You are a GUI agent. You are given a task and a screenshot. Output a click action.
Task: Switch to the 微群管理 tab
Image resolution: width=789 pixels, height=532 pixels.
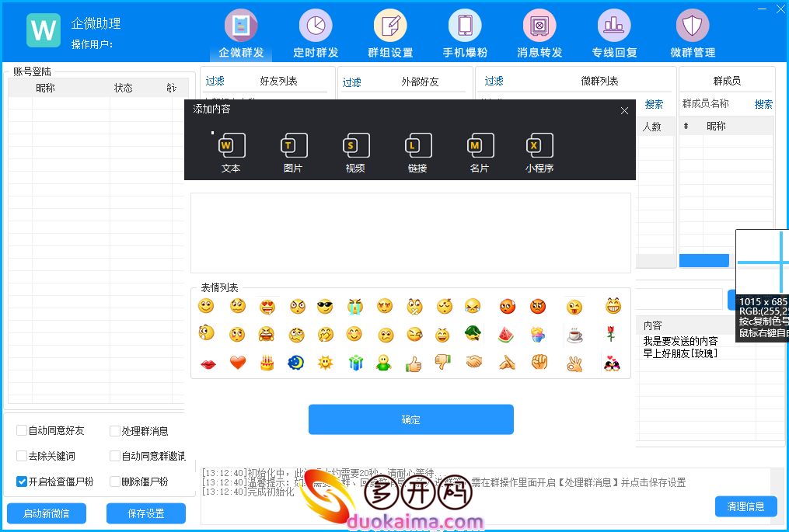point(692,36)
